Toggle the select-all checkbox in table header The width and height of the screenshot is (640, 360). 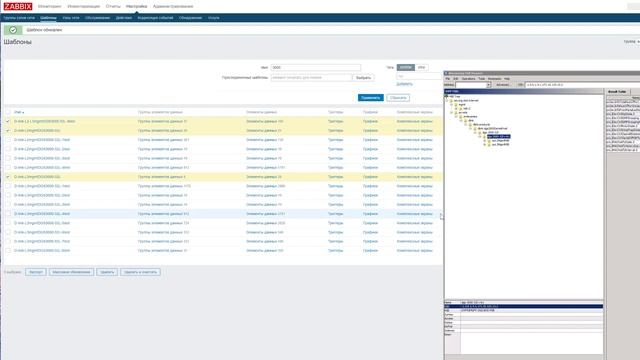tap(8, 112)
